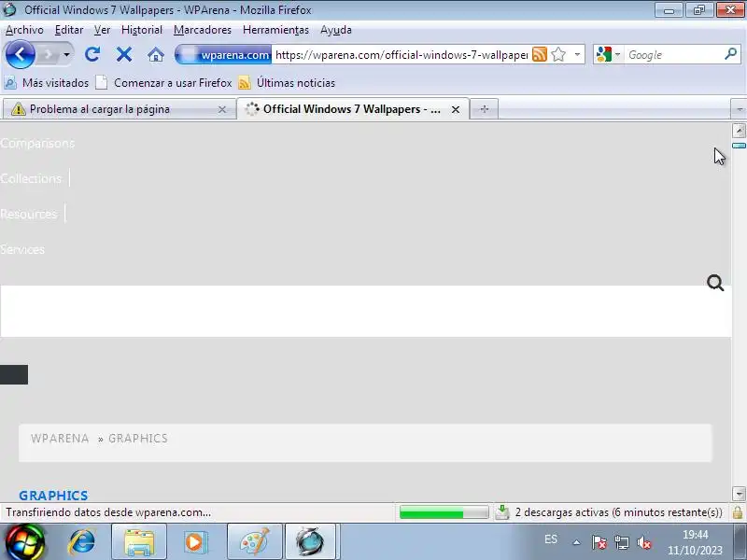Open the Herramientas menu
This screenshot has width=747, height=560.
click(x=275, y=30)
